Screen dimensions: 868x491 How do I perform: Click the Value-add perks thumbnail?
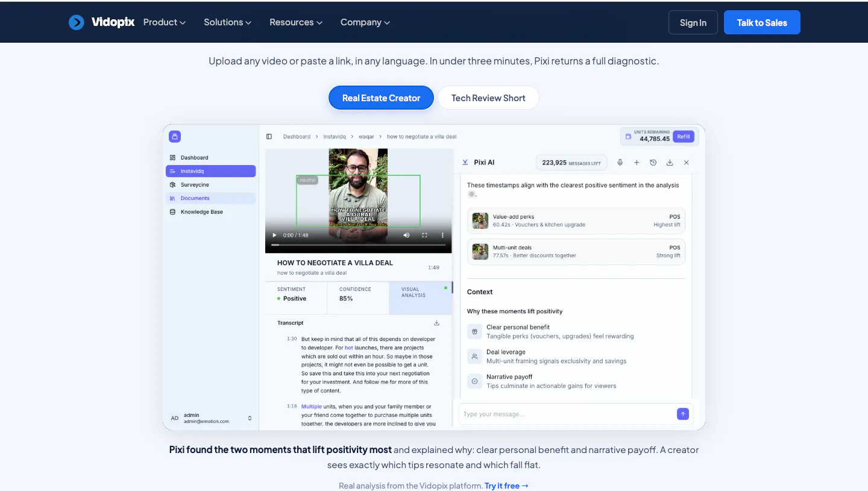480,220
